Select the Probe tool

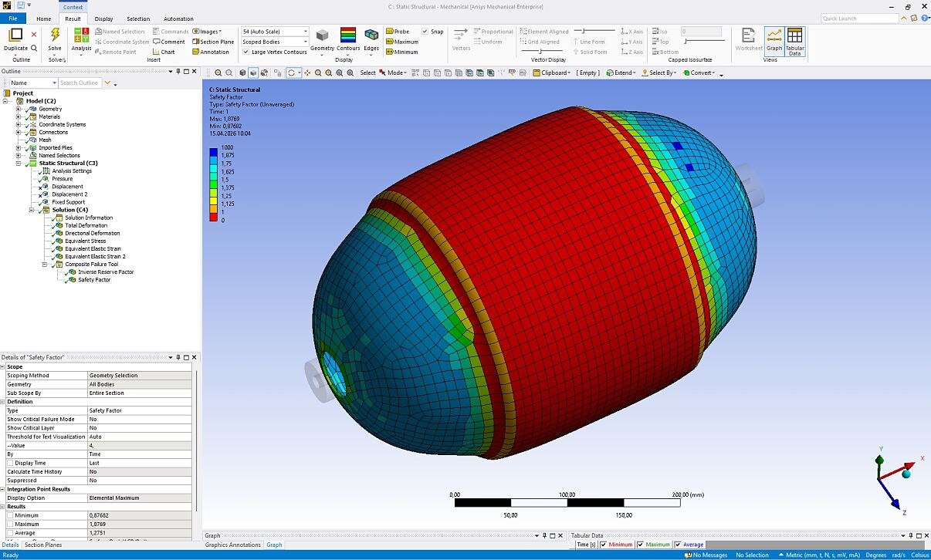[x=397, y=32]
